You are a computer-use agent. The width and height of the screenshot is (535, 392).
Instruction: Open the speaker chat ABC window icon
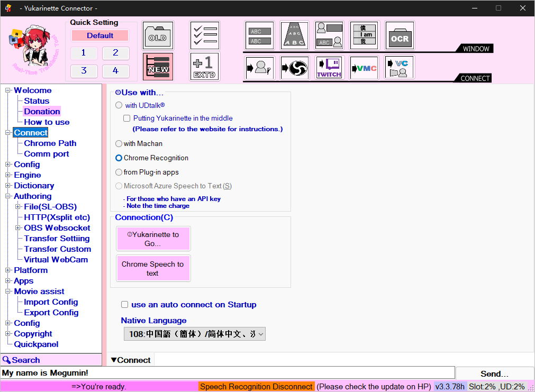329,35
